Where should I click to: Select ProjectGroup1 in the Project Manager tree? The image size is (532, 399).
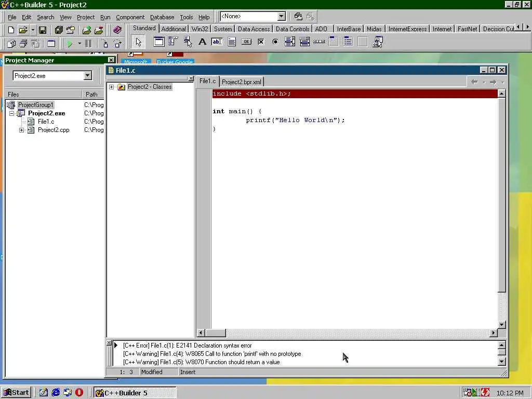[x=36, y=105]
